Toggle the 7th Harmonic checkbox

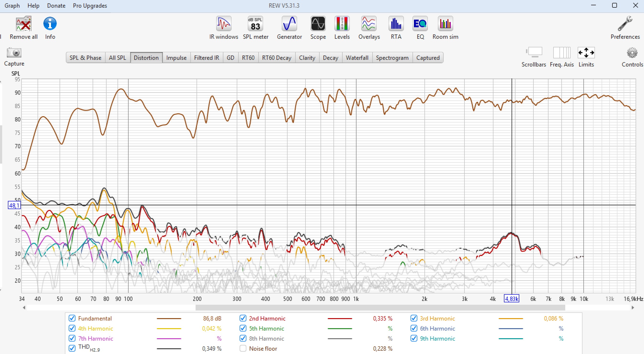coord(72,338)
